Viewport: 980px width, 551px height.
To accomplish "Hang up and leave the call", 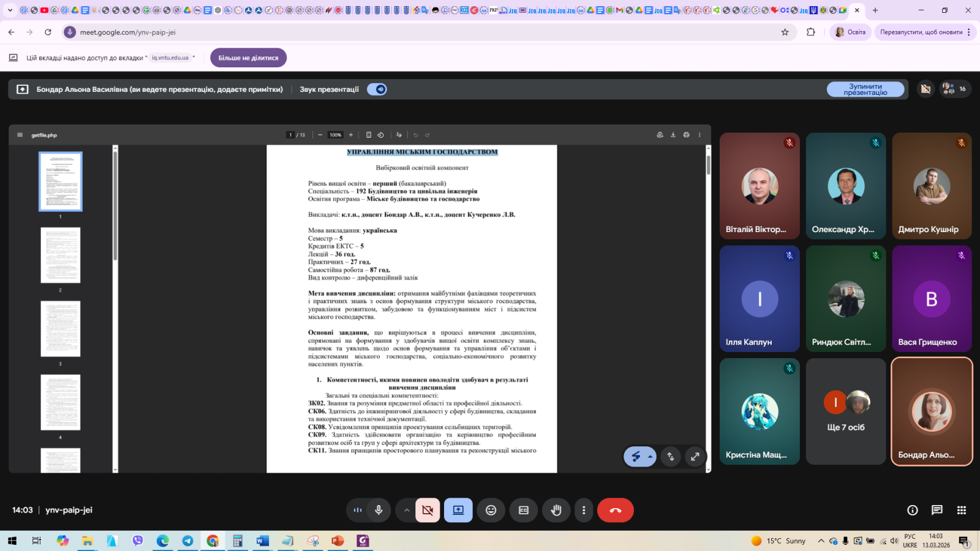I will click(615, 510).
